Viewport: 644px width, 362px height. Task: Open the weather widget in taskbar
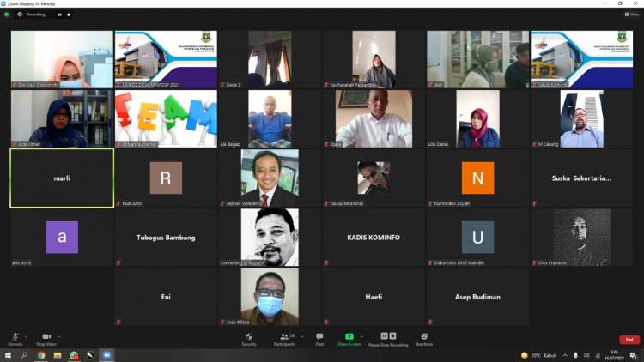point(538,355)
